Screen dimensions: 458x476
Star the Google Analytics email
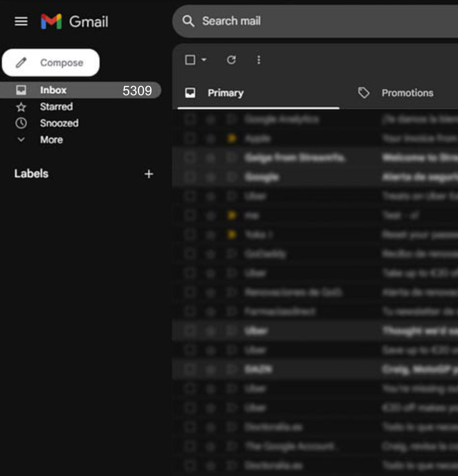pyautogui.click(x=211, y=119)
